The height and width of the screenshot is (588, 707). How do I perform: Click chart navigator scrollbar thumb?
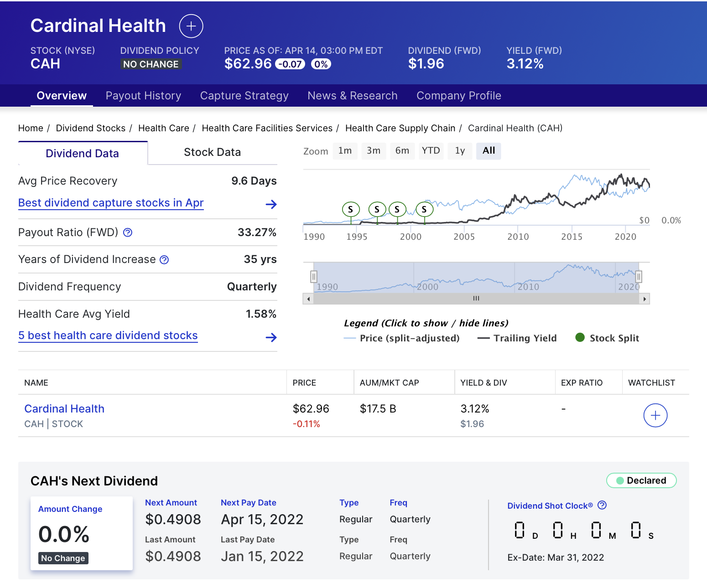click(476, 299)
